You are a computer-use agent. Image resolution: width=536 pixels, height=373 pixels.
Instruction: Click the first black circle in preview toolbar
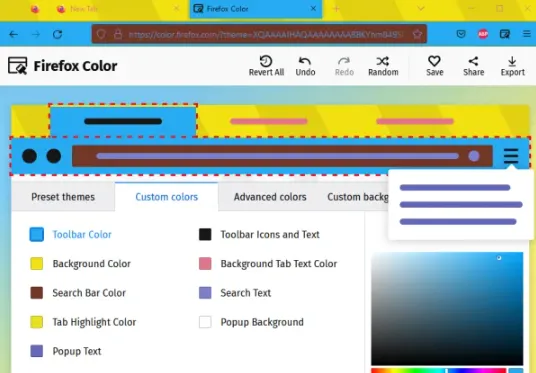[29, 156]
